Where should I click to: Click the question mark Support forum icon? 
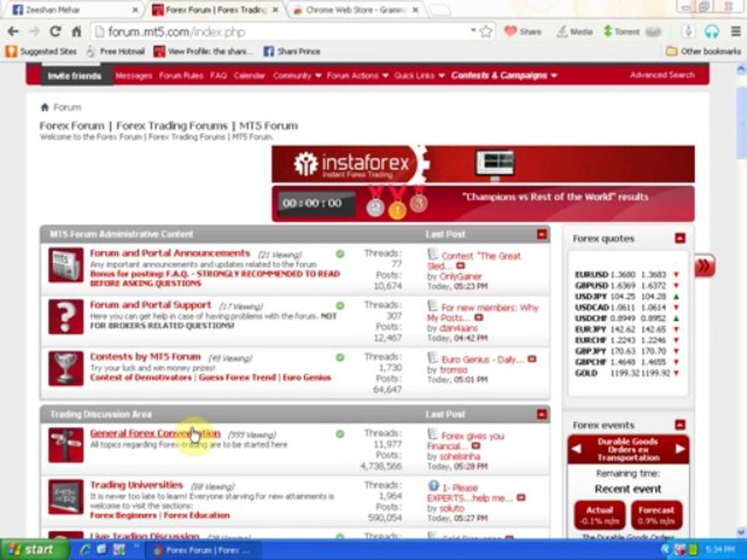(65, 317)
